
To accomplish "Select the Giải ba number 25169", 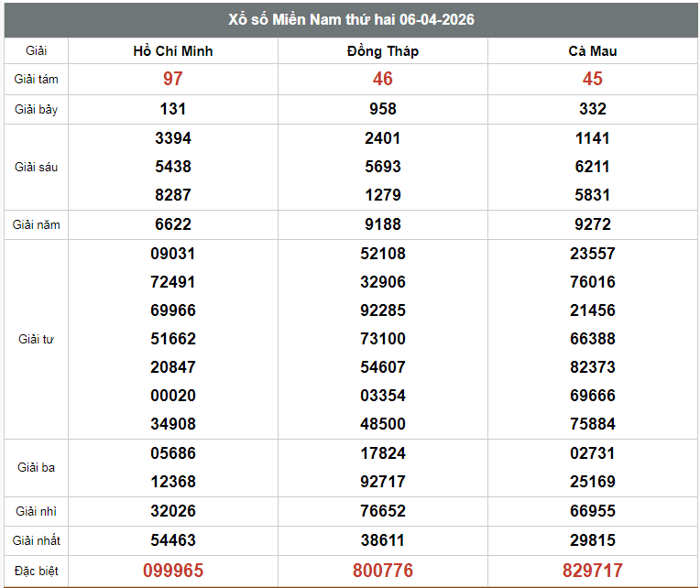I will pyautogui.click(x=593, y=482).
